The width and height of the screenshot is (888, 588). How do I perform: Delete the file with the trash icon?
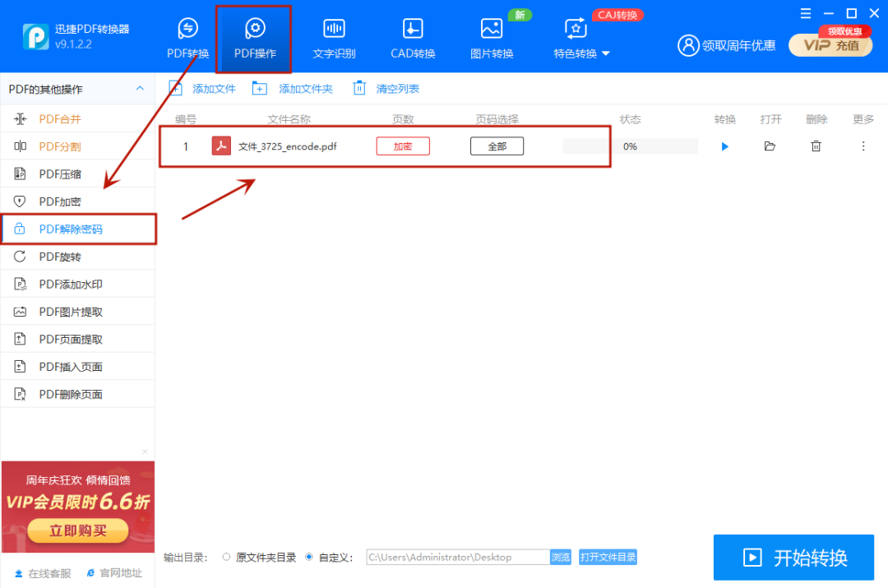pos(816,146)
